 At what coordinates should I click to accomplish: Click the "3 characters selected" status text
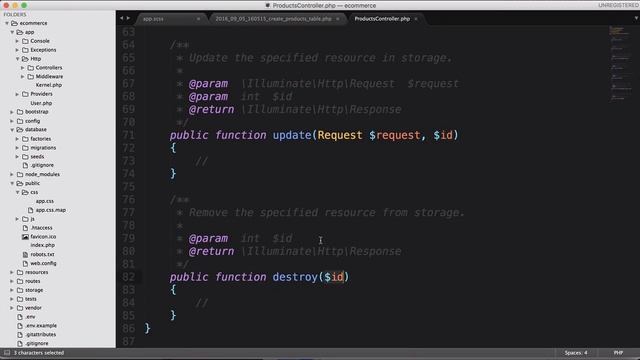[x=39, y=353]
